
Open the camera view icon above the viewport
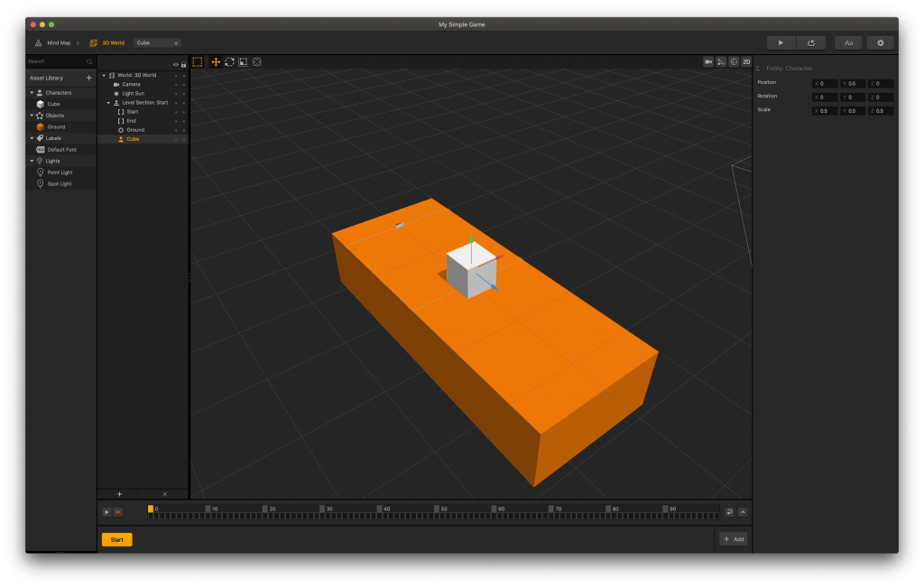coord(707,61)
